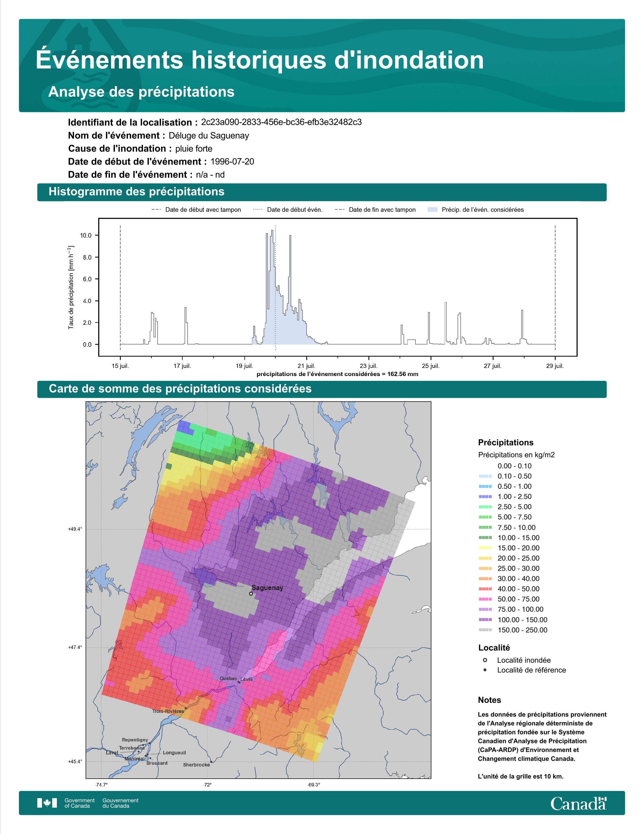Click the 'Localité de référence' legend dot symbol

485,670
